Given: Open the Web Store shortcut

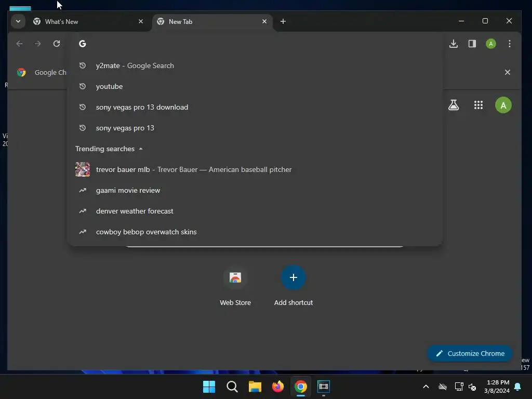Looking at the screenshot, I should 235,286.
